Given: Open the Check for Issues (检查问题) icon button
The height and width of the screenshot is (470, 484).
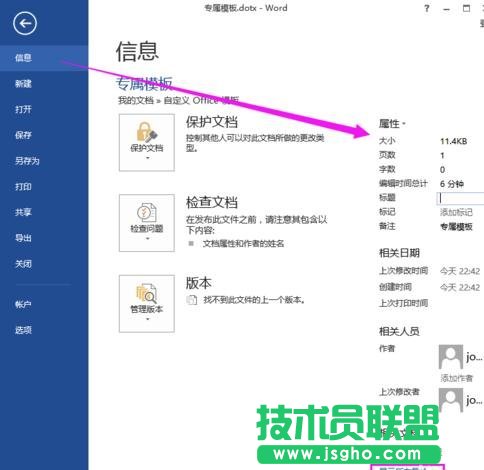Looking at the screenshot, I should click(x=147, y=223).
